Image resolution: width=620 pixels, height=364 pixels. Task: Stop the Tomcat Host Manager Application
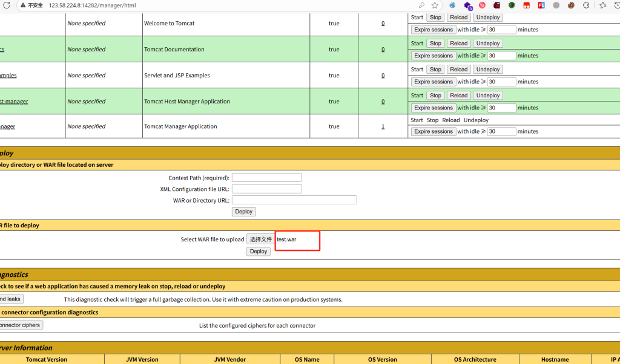pyautogui.click(x=435, y=96)
